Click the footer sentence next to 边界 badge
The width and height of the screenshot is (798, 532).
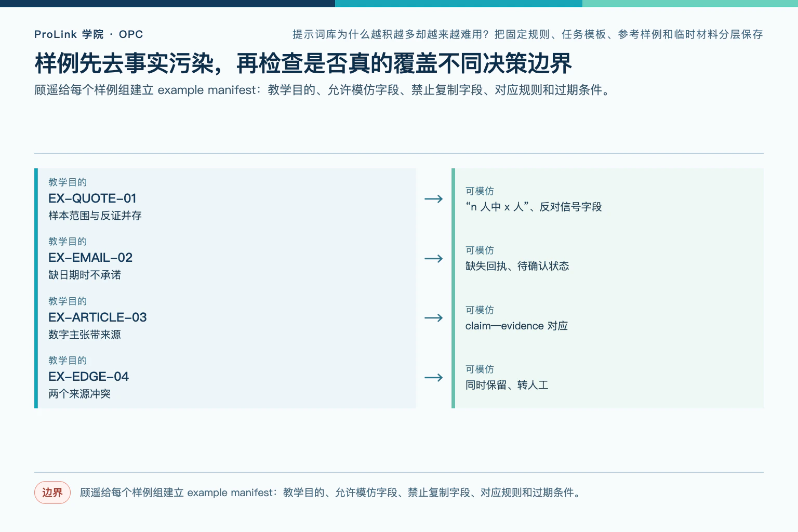[330, 493]
